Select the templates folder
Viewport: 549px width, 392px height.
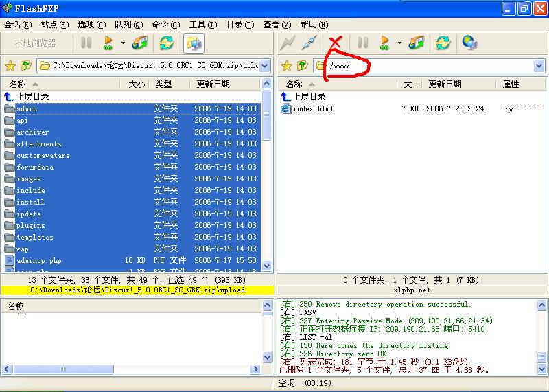point(132,237)
